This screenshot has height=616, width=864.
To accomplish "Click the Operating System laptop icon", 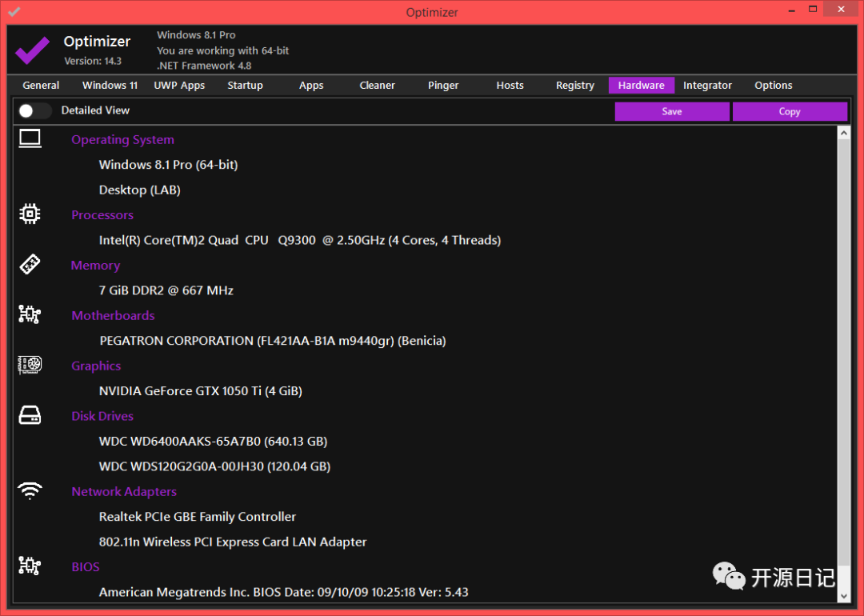I will point(30,138).
